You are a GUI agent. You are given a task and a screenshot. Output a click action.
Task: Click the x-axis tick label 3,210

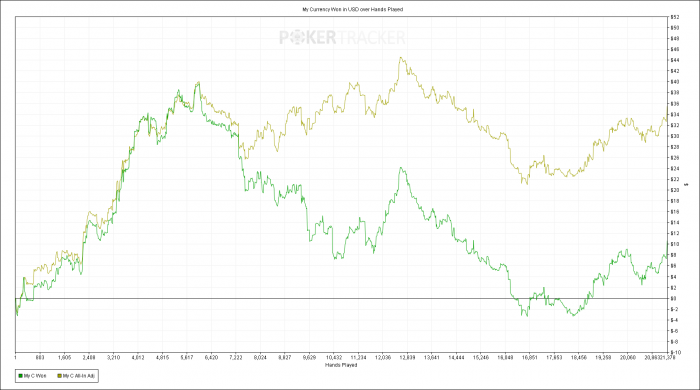pyautogui.click(x=113, y=358)
